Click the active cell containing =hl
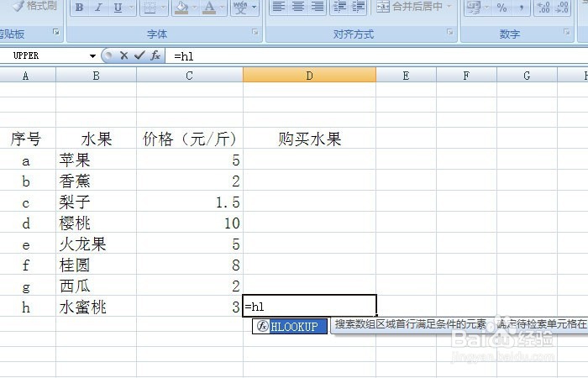Screen dimensions: 588x378 [310, 306]
